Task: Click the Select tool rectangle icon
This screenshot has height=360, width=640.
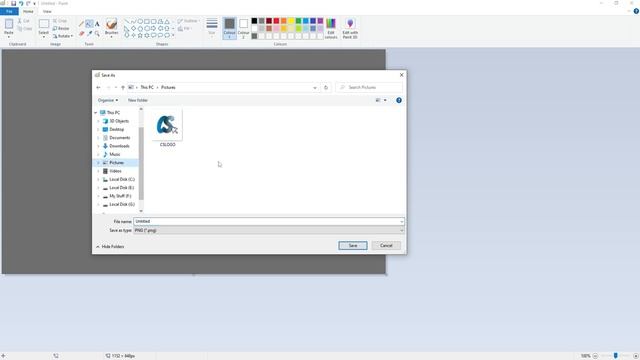Action: (x=44, y=24)
